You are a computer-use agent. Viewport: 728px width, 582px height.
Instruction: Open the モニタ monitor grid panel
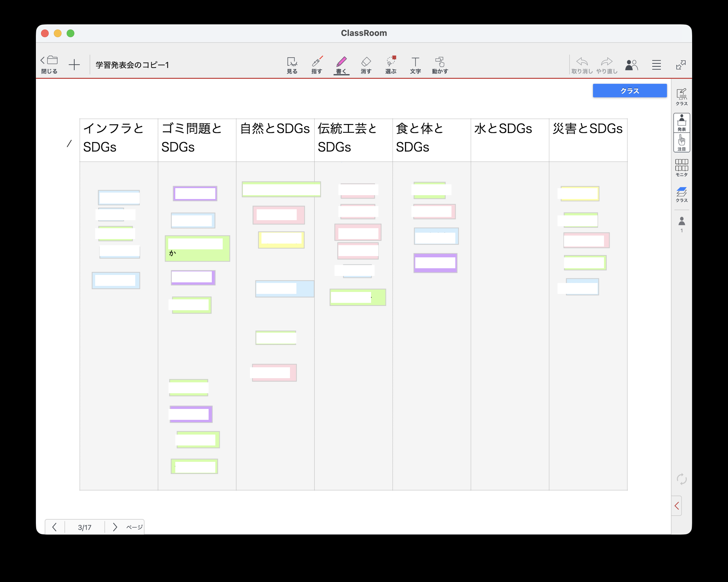(x=682, y=168)
